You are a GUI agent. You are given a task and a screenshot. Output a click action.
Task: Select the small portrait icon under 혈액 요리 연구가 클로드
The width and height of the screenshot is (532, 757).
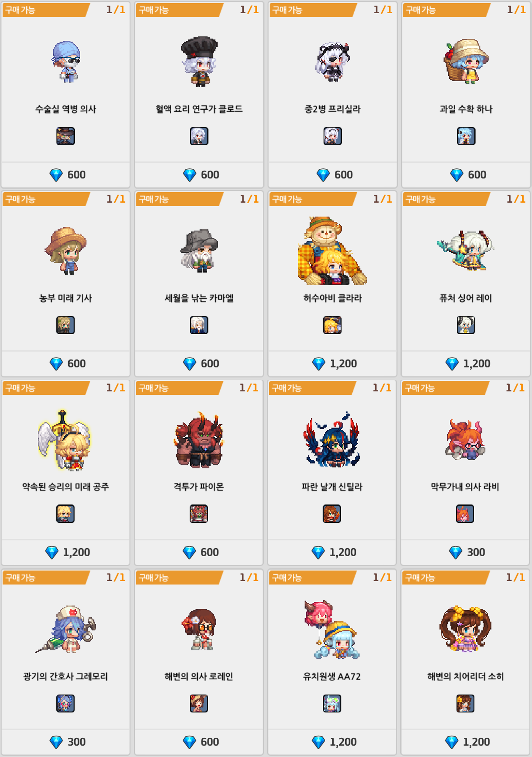(199, 136)
